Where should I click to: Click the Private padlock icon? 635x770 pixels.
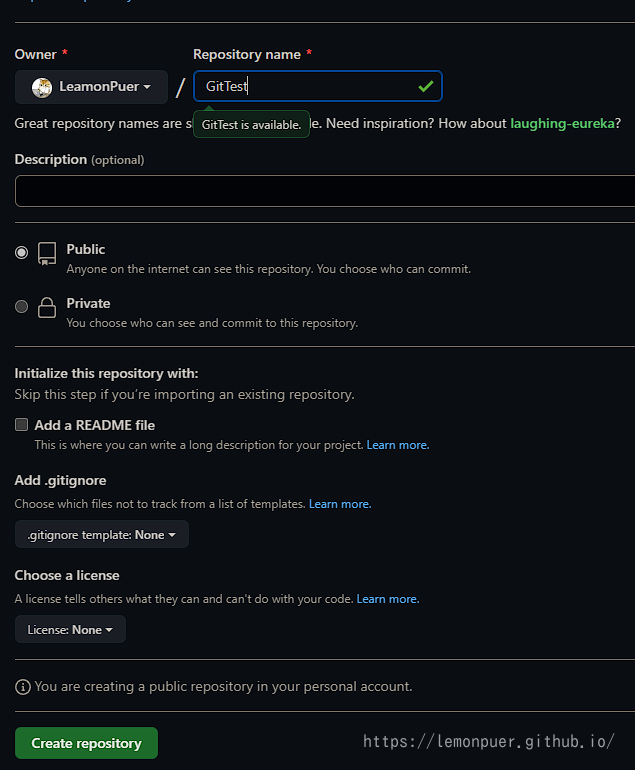click(47, 307)
